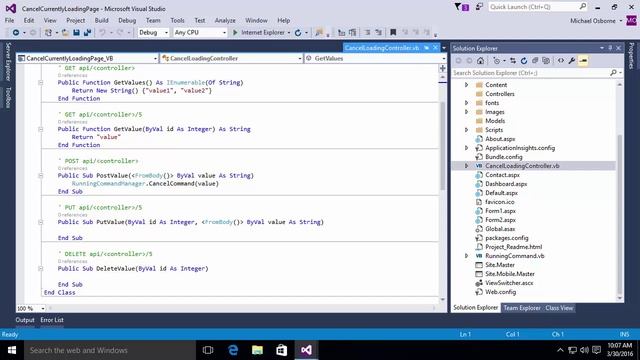Click the Find in Files toolbar icon
The width and height of the screenshot is (640, 360).
[319, 33]
